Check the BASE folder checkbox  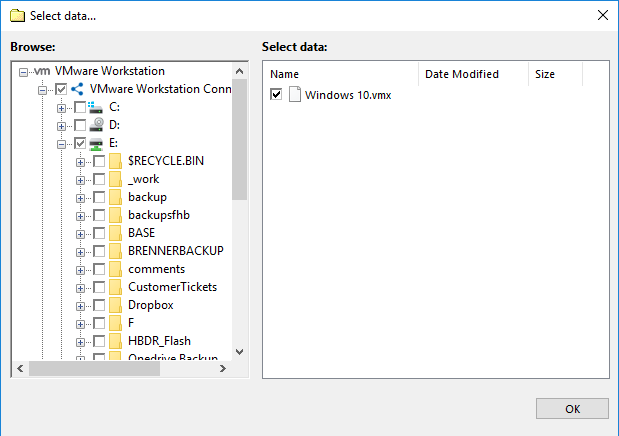[99, 233]
